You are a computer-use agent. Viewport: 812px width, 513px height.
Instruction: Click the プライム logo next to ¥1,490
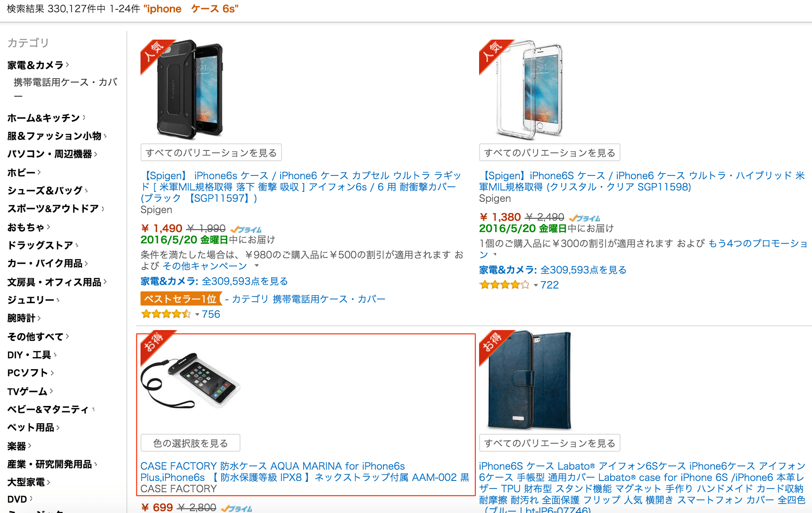click(246, 229)
